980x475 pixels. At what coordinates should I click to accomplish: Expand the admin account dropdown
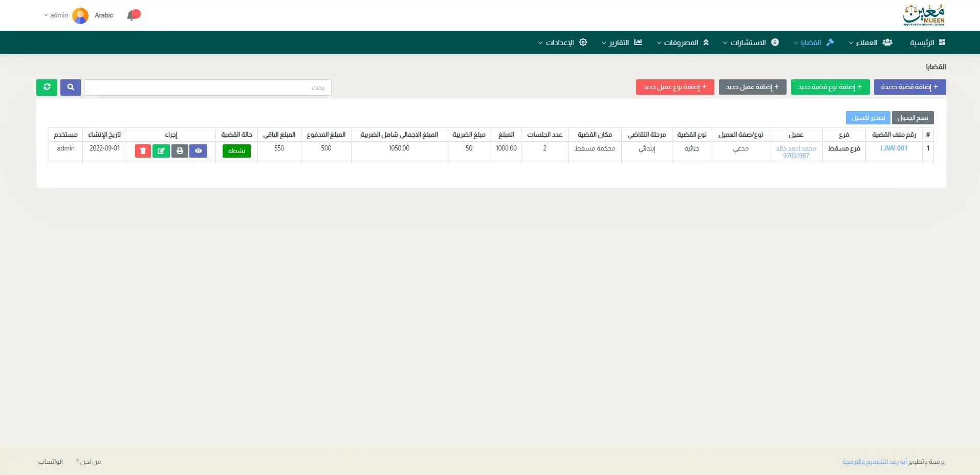click(56, 15)
